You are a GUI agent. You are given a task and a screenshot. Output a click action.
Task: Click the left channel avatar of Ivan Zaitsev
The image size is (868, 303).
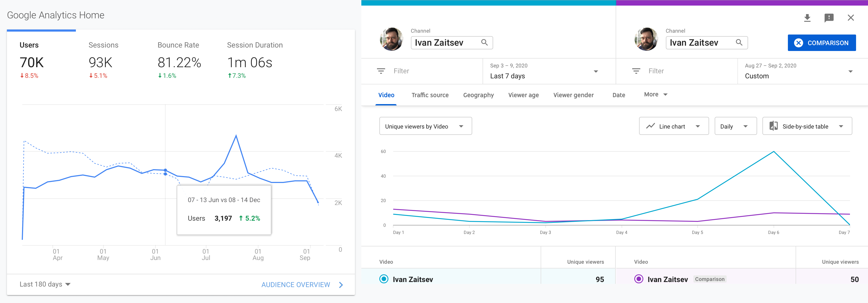(x=391, y=39)
